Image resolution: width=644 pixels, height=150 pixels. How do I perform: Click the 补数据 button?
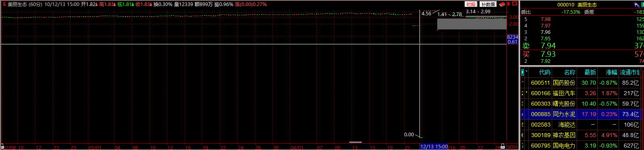(x=488, y=4)
